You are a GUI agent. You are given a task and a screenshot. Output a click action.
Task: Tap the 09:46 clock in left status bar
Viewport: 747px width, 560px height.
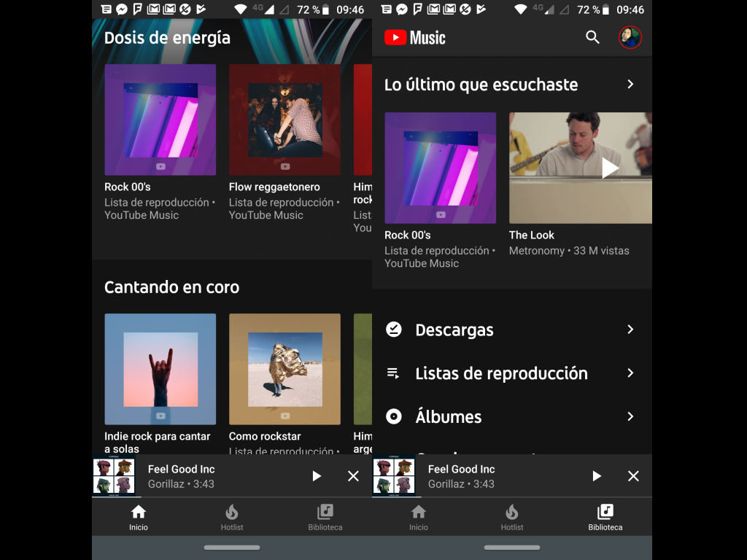(350, 9)
